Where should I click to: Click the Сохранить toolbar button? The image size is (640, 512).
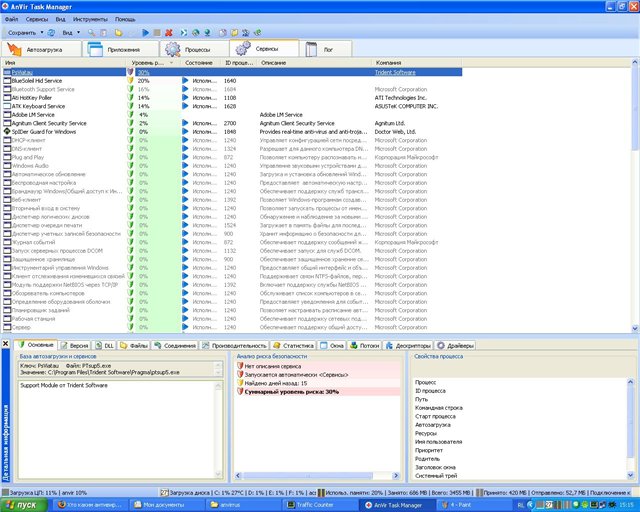click(x=22, y=33)
